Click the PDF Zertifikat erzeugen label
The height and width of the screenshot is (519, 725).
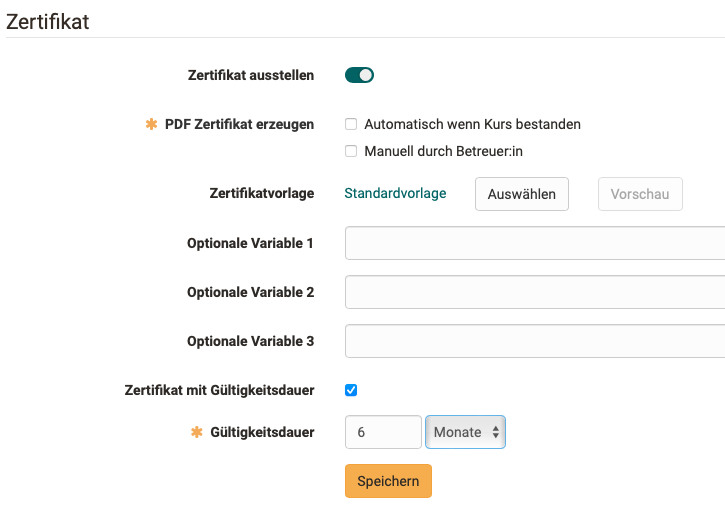coord(240,124)
